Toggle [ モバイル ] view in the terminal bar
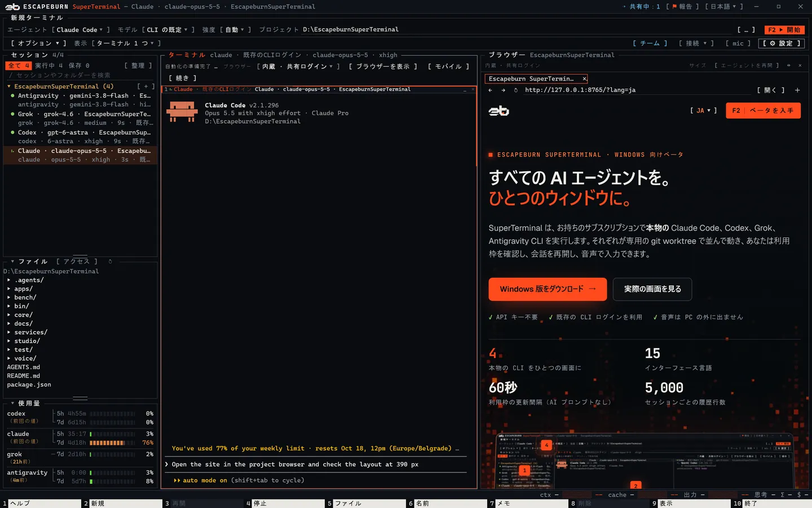The width and height of the screenshot is (812, 508). tap(448, 67)
